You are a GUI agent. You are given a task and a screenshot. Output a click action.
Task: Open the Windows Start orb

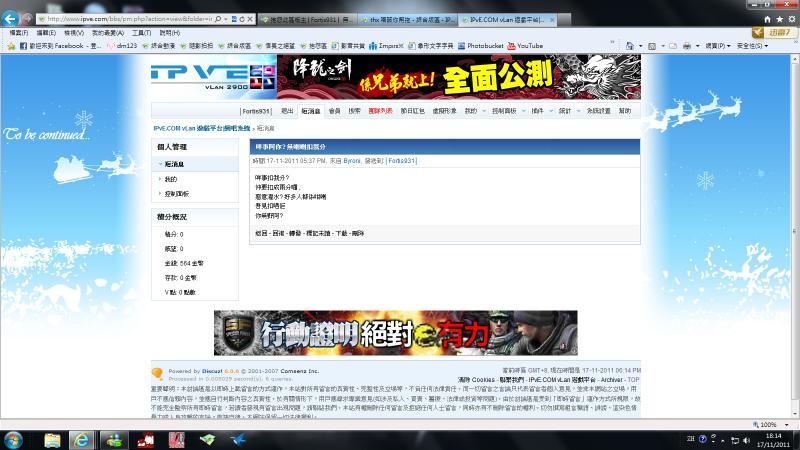point(13,440)
